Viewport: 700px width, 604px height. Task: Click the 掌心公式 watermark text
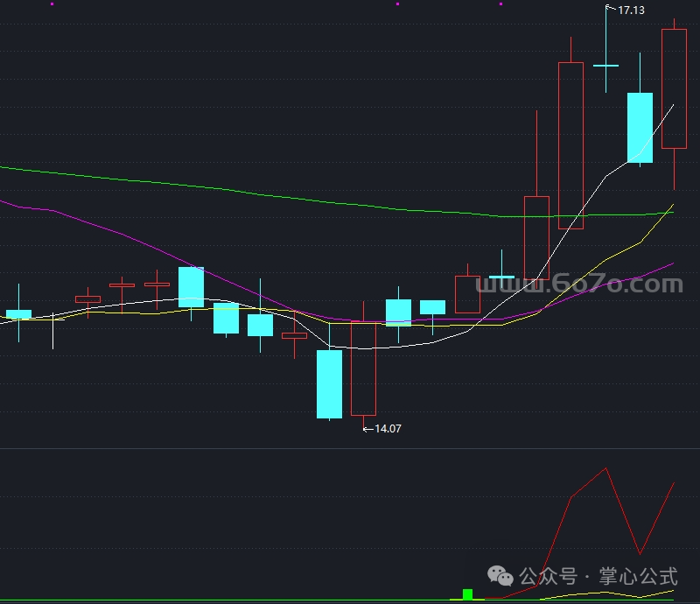(638, 576)
